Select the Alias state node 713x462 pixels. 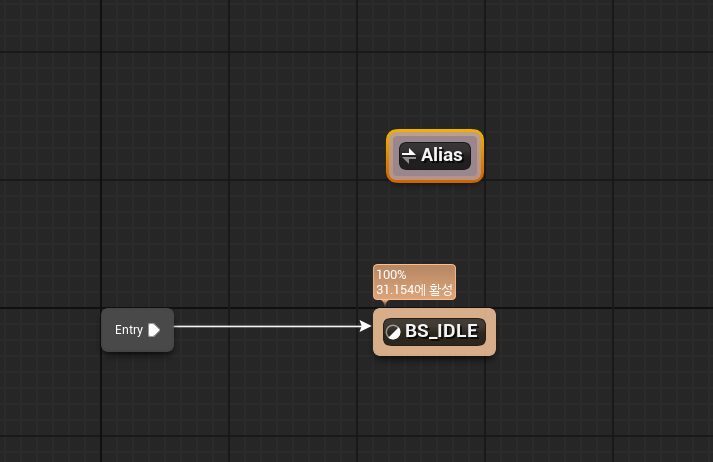tap(435, 156)
